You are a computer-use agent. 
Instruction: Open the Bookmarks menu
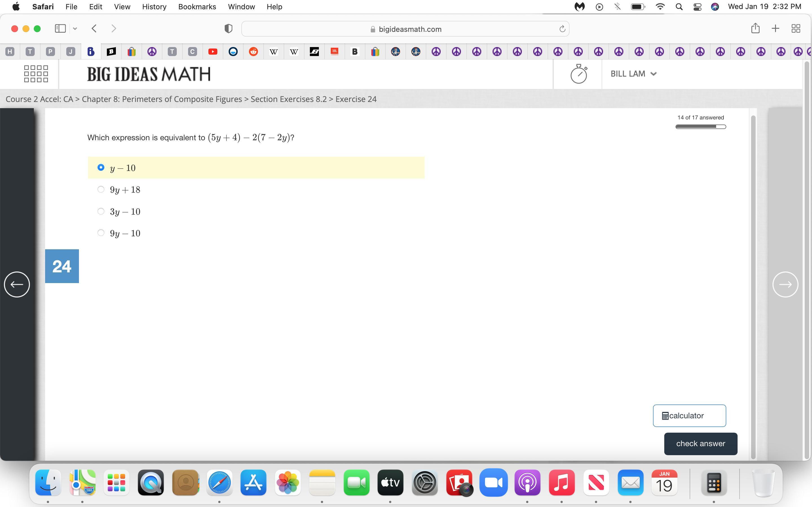click(x=197, y=7)
